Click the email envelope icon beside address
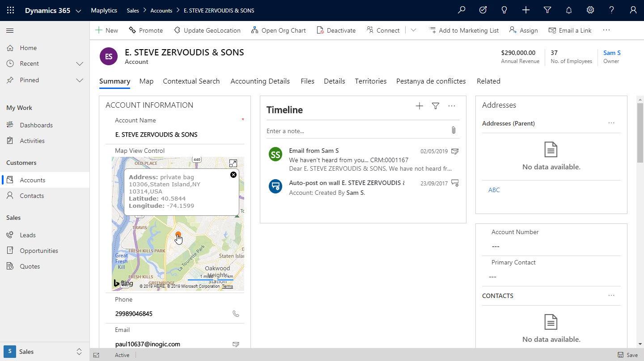Image resolution: width=644 pixels, height=361 pixels. tap(236, 344)
